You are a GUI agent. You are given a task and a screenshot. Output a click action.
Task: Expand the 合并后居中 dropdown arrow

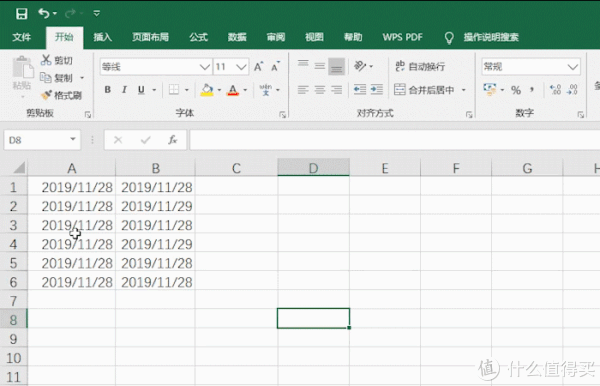(463, 90)
